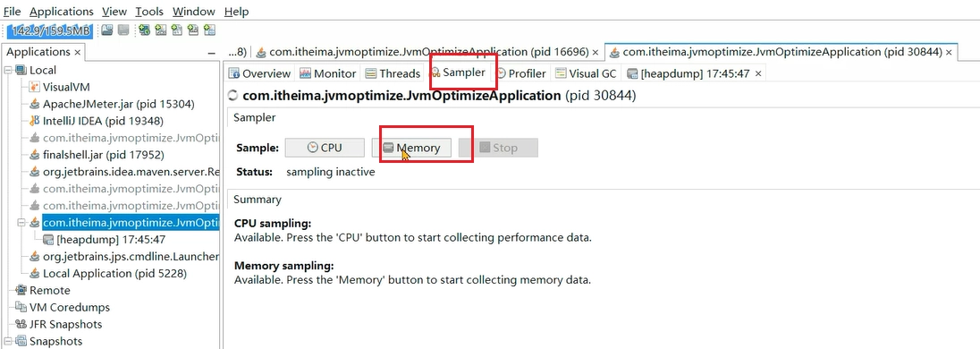This screenshot has width=980, height=349.
Task: Switch to the Profiler tab
Action: [520, 73]
